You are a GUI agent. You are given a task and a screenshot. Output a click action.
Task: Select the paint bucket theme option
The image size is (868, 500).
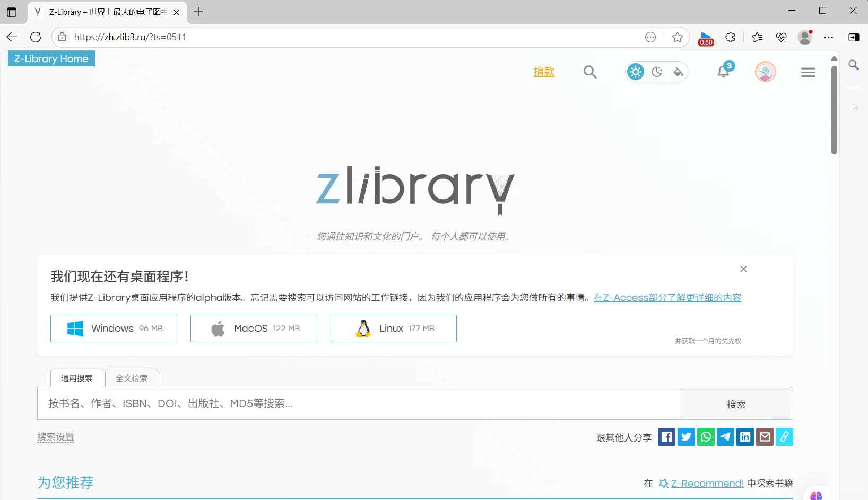pos(678,72)
